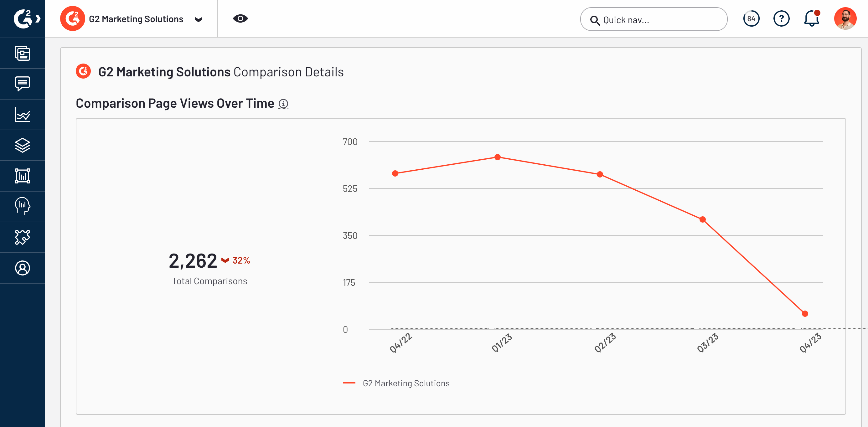Click the 525 y-axis label
The height and width of the screenshot is (427, 868).
coord(350,188)
